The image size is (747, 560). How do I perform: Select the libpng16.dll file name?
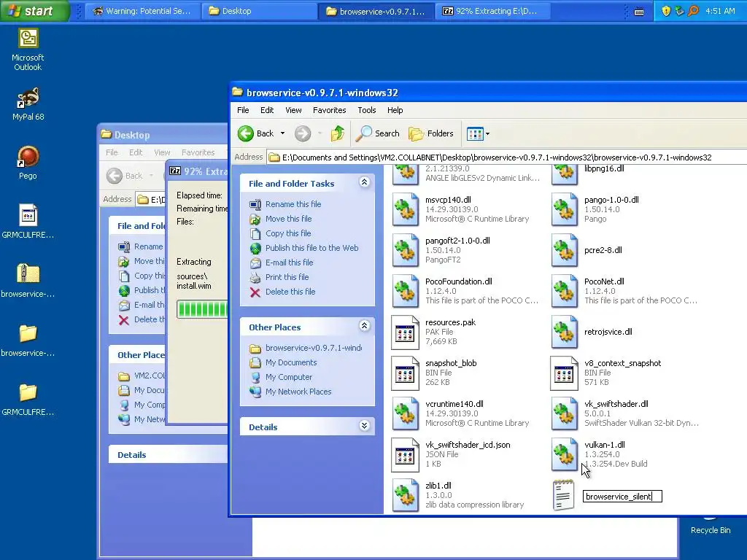tap(604, 168)
